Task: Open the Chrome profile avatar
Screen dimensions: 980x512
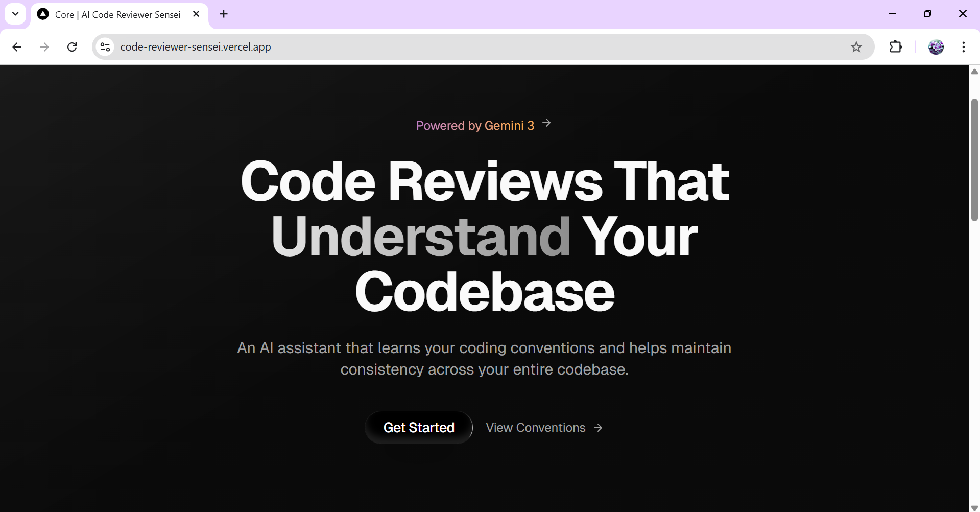Action: pyautogui.click(x=936, y=47)
